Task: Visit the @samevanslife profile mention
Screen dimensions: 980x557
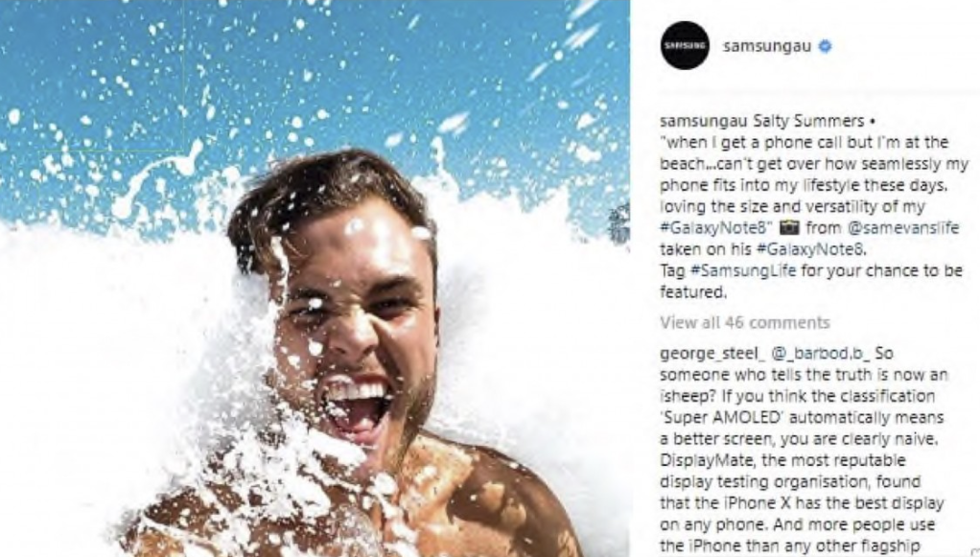Action: pos(902,227)
